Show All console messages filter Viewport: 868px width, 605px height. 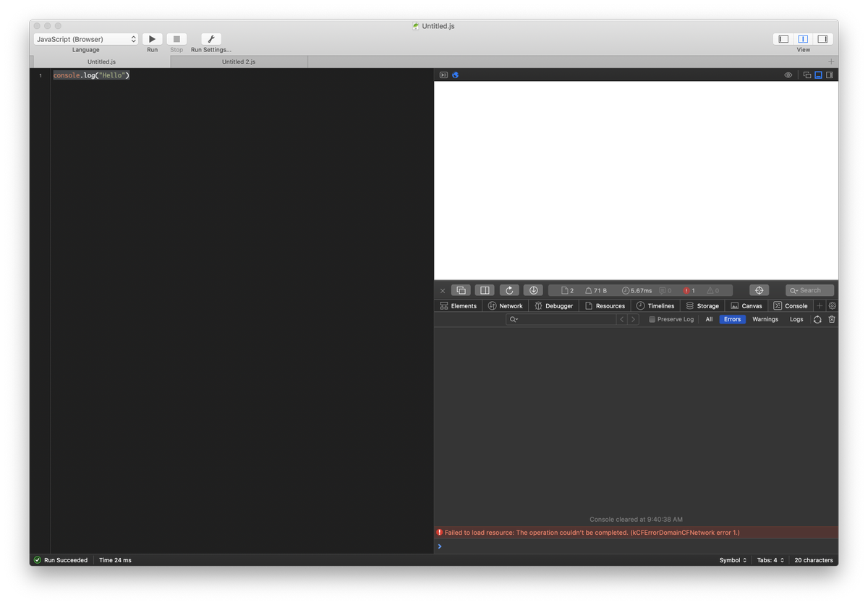coord(709,319)
